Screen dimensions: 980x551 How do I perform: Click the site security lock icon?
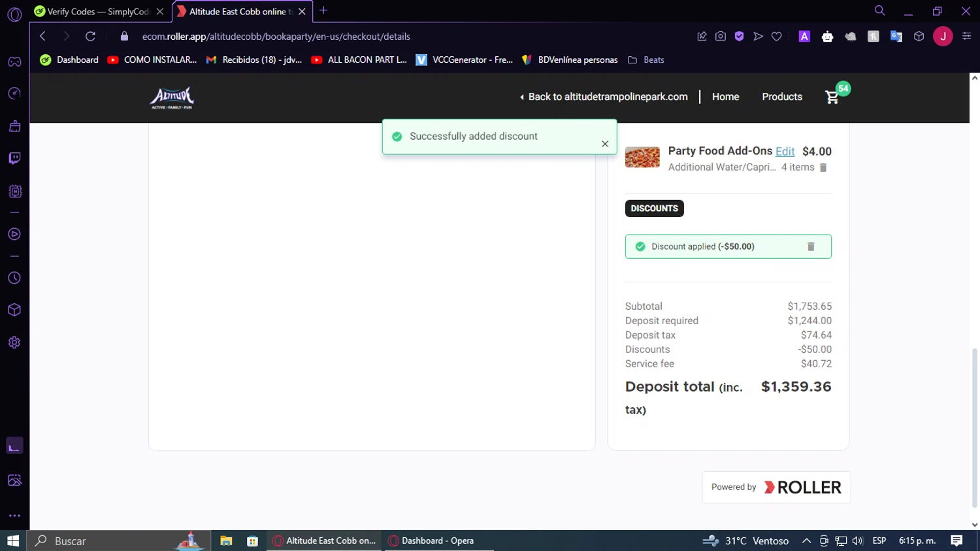[x=125, y=37]
